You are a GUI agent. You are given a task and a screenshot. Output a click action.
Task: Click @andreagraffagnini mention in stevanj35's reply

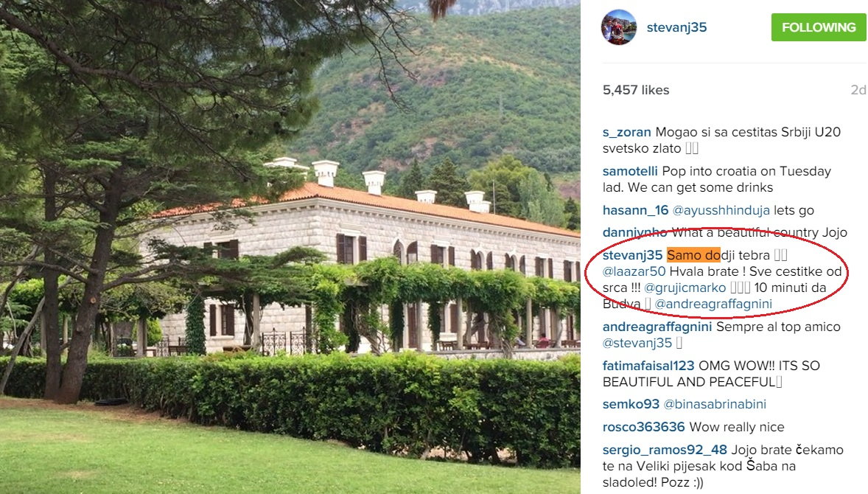713,304
